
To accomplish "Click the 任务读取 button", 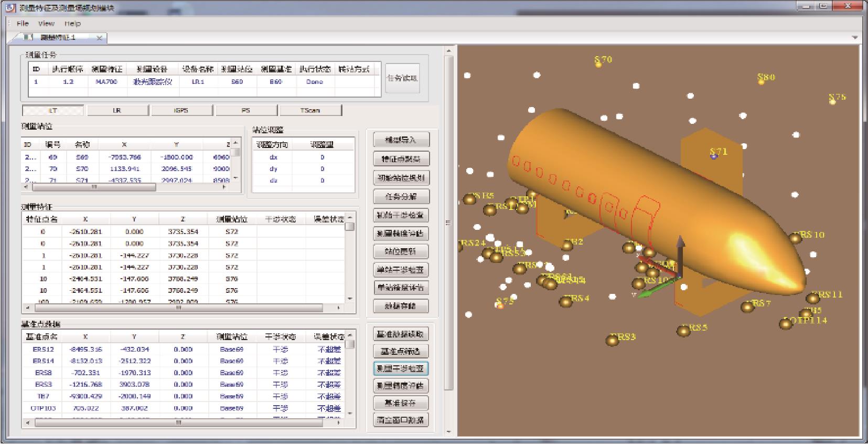I will (x=402, y=78).
